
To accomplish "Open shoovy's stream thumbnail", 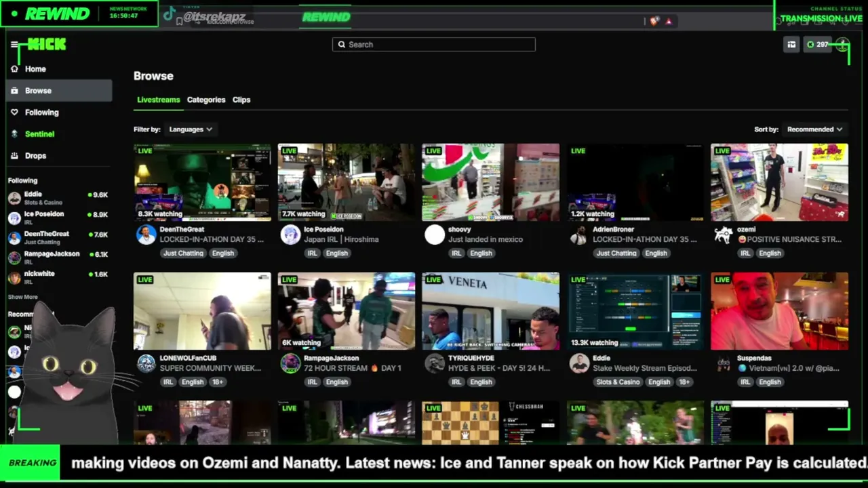I will (491, 182).
